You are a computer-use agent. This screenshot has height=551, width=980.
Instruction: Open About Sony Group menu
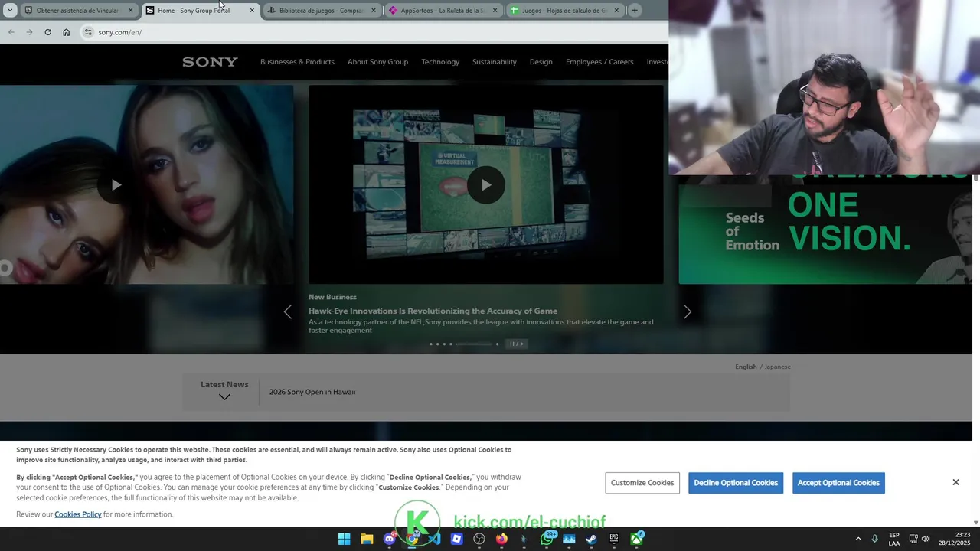point(377,62)
